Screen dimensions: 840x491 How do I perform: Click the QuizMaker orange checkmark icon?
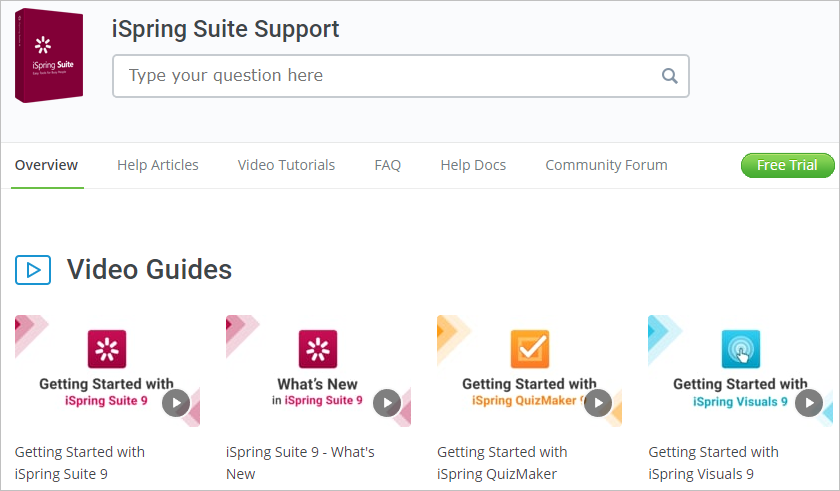pyautogui.click(x=530, y=349)
